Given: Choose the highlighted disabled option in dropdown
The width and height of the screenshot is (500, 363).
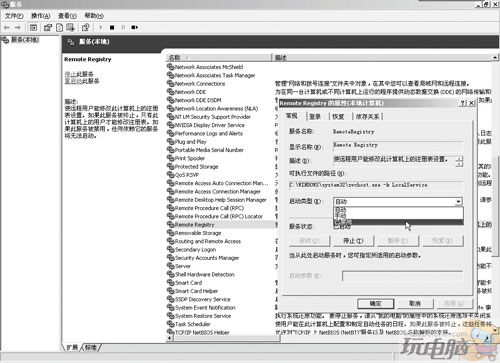Looking at the screenshot, I should point(398,222).
